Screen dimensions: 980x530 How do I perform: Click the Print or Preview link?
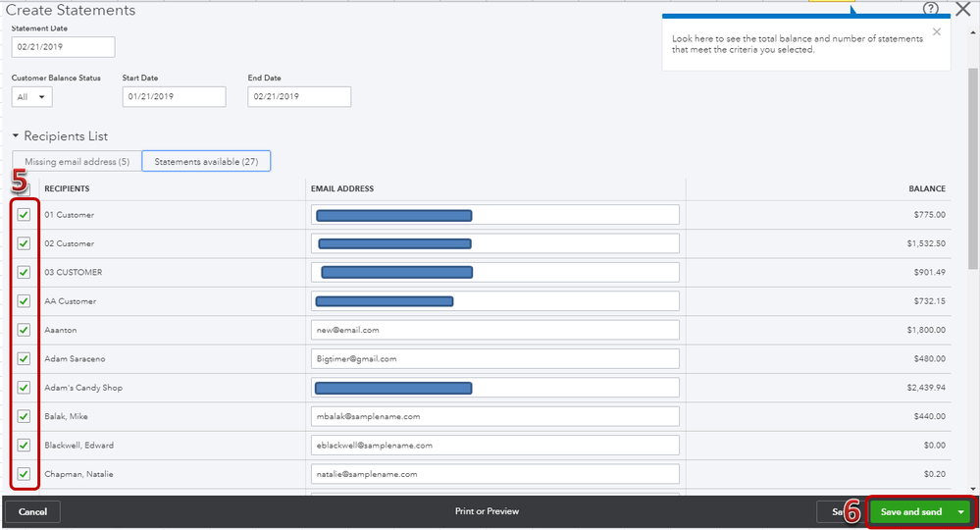click(487, 511)
